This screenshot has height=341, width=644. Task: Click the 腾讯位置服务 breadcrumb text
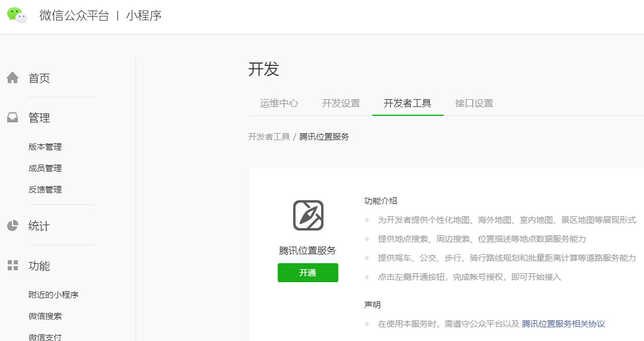pyautogui.click(x=324, y=137)
